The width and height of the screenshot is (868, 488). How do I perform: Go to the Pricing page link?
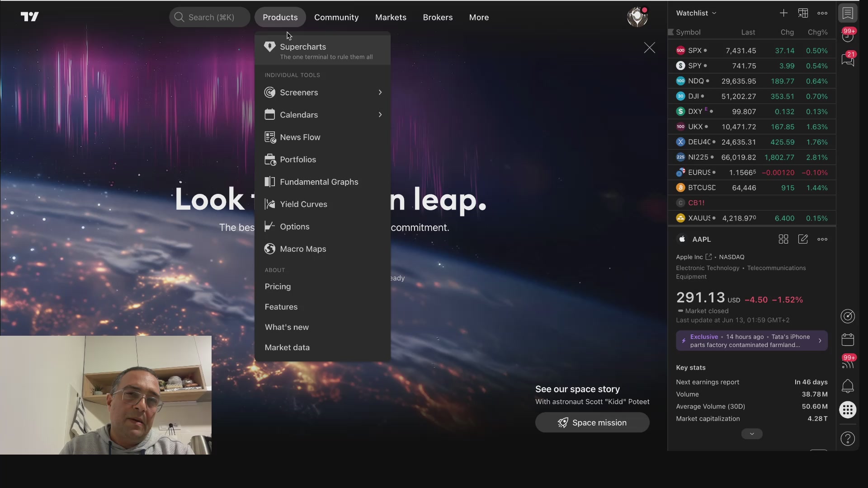coord(278,286)
